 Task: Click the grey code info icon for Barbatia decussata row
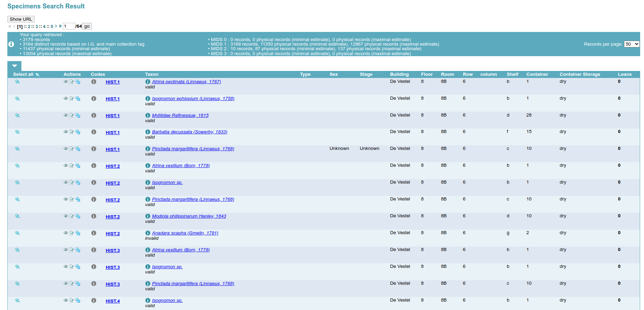tap(94, 132)
